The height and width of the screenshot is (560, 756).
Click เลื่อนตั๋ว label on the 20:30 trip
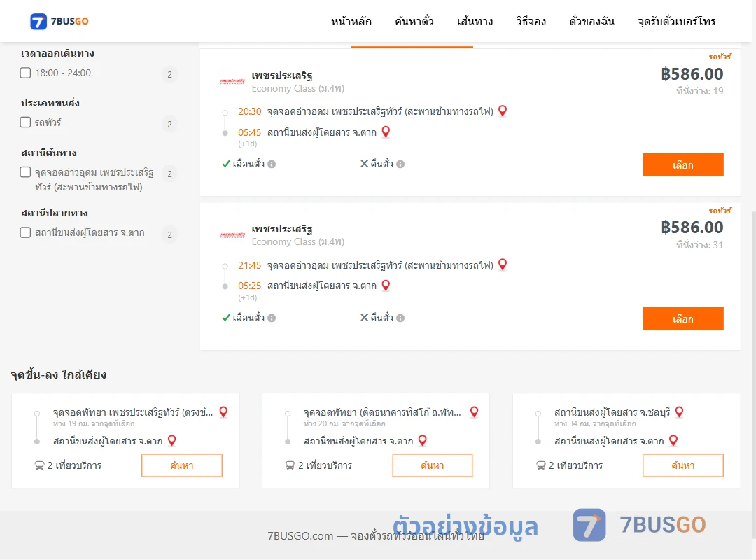pyautogui.click(x=248, y=164)
